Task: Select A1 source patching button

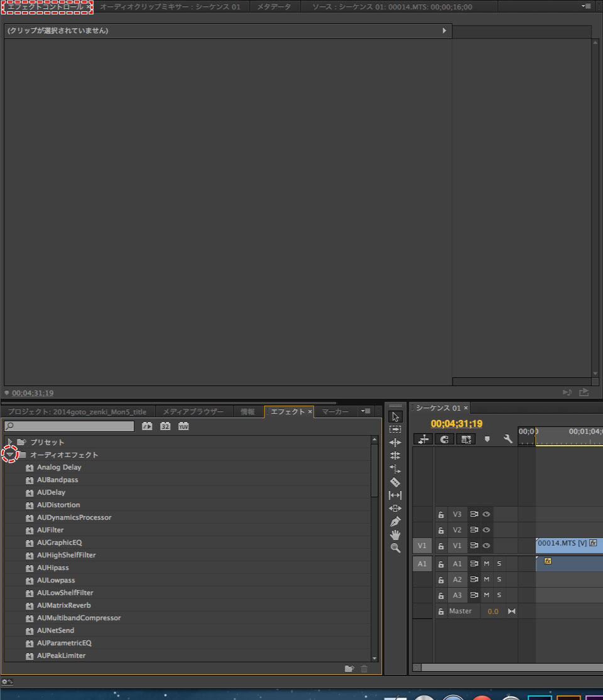Action: coord(422,564)
